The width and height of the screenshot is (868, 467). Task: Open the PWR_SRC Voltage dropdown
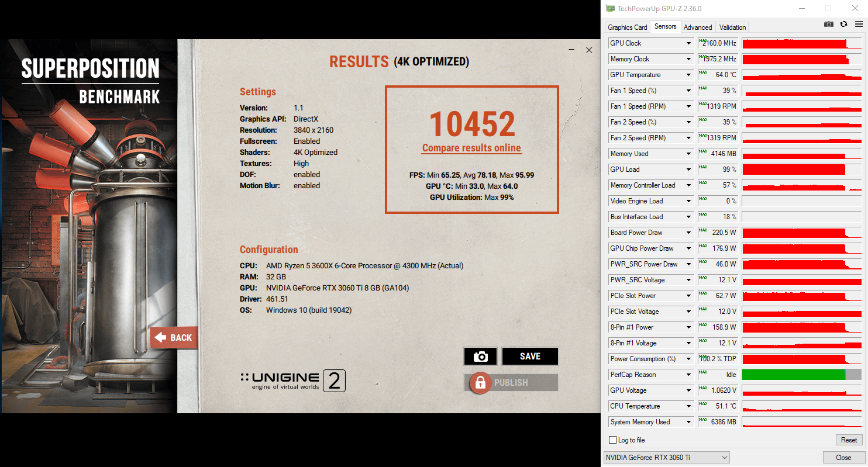(x=688, y=280)
